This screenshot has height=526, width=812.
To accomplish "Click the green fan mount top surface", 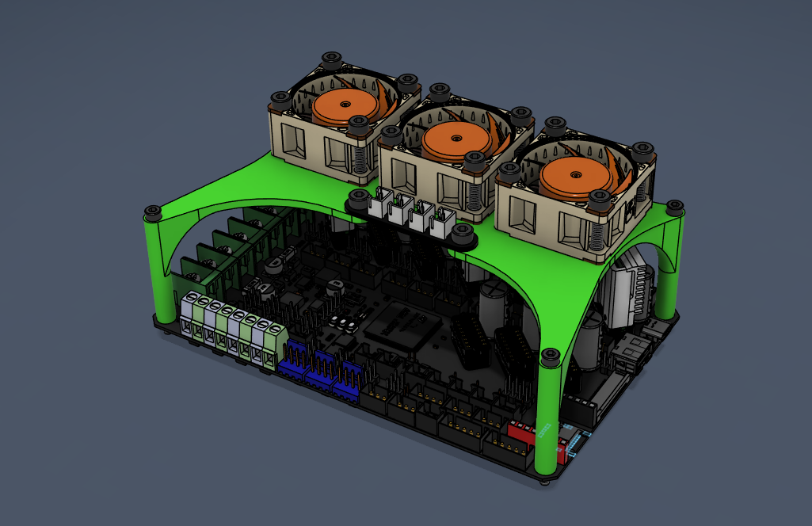I will pyautogui.click(x=290, y=181).
